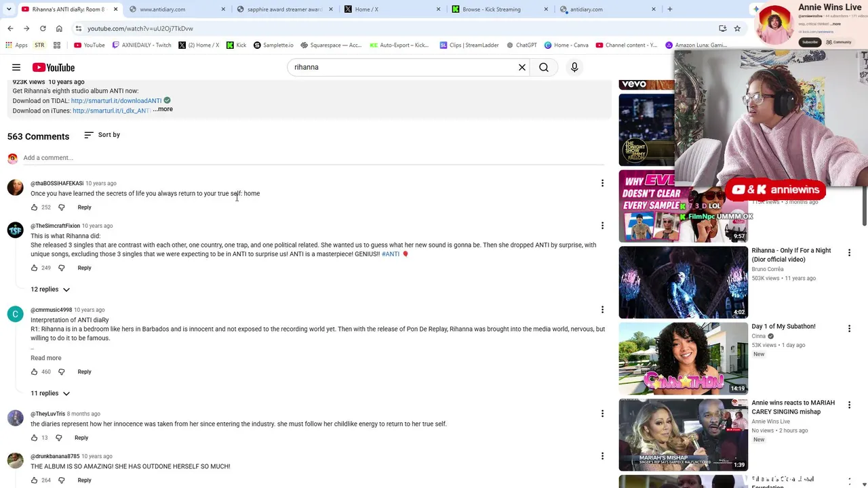
Task: Open the Sort by comments menu
Action: [102, 135]
